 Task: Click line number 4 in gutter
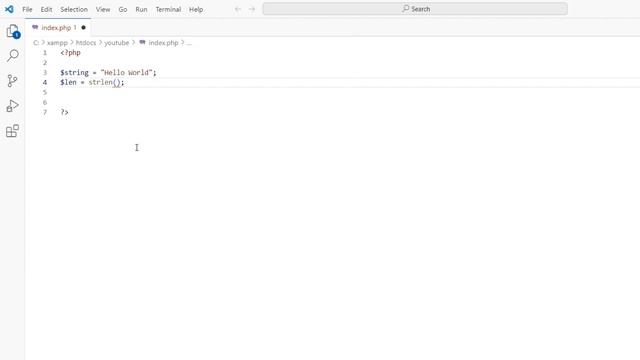(45, 82)
